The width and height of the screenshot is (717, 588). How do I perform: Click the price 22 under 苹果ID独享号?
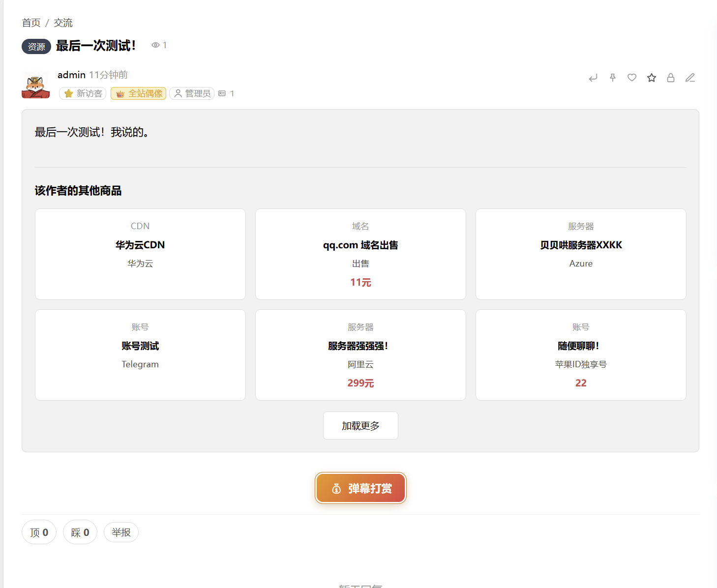click(581, 383)
